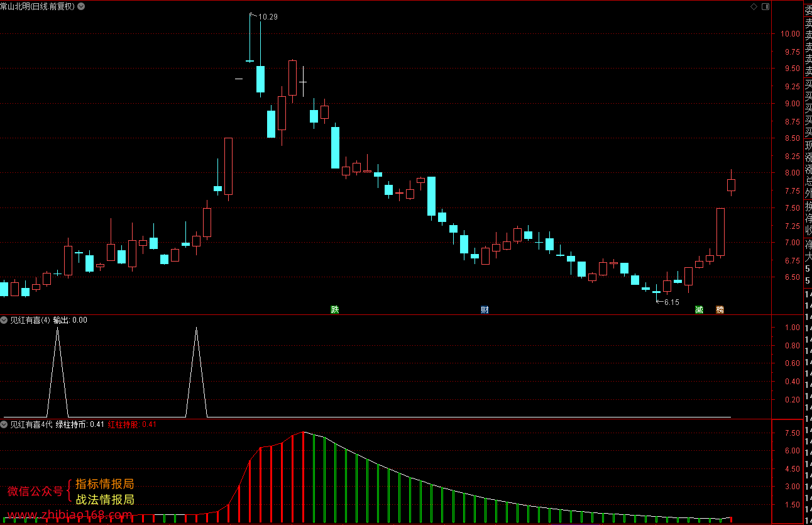812x525 pixels.
Task: Click the 见红有喜(4) indicator name
Action: tap(30, 319)
